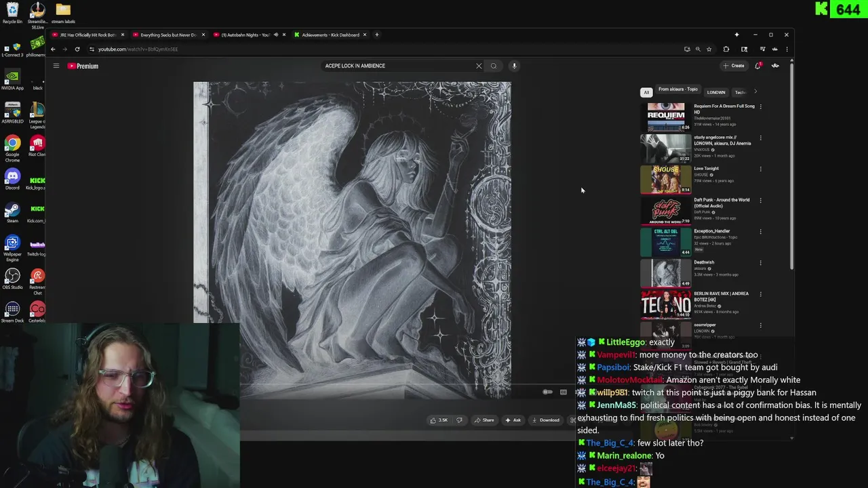Reload the page with refresh icon
Image resolution: width=868 pixels, height=488 pixels.
tap(77, 49)
